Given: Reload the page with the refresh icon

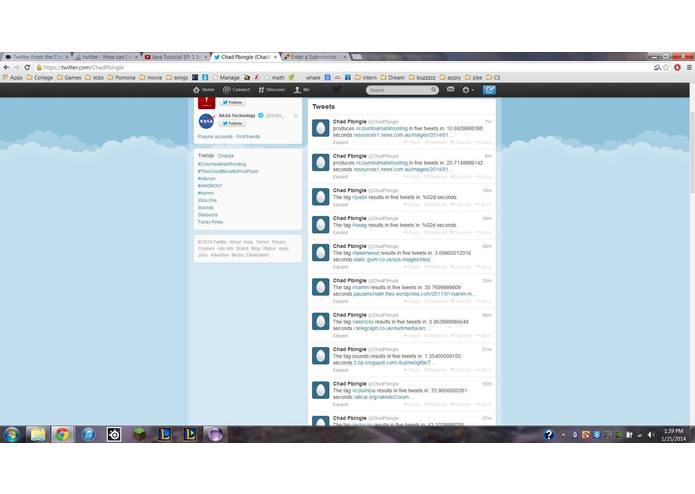Looking at the screenshot, I should click(x=27, y=67).
